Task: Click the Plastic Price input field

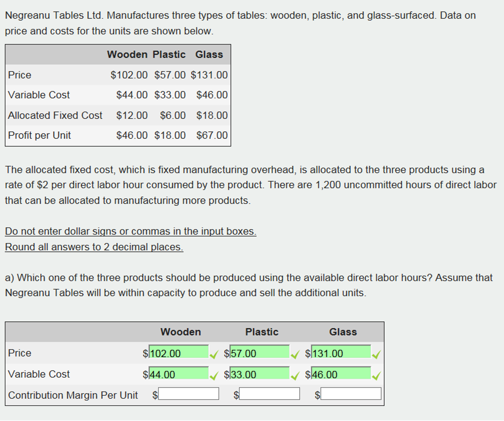Action: pyautogui.click(x=260, y=352)
